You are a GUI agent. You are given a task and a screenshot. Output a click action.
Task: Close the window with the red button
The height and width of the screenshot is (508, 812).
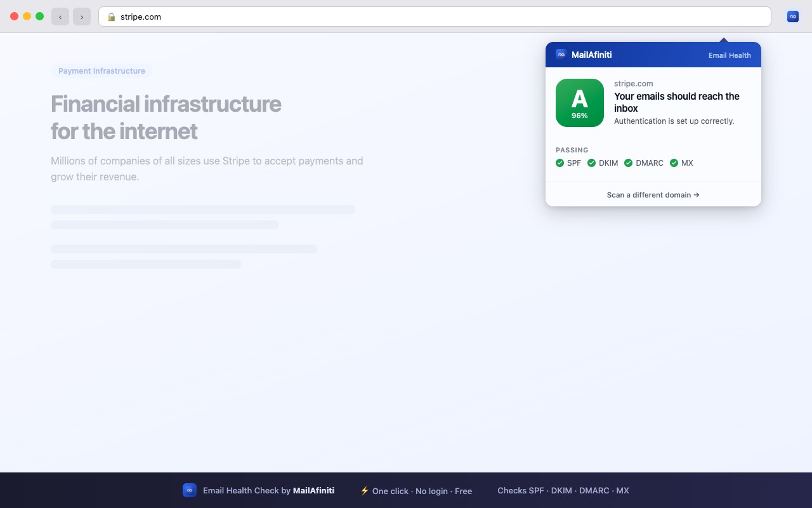click(14, 17)
